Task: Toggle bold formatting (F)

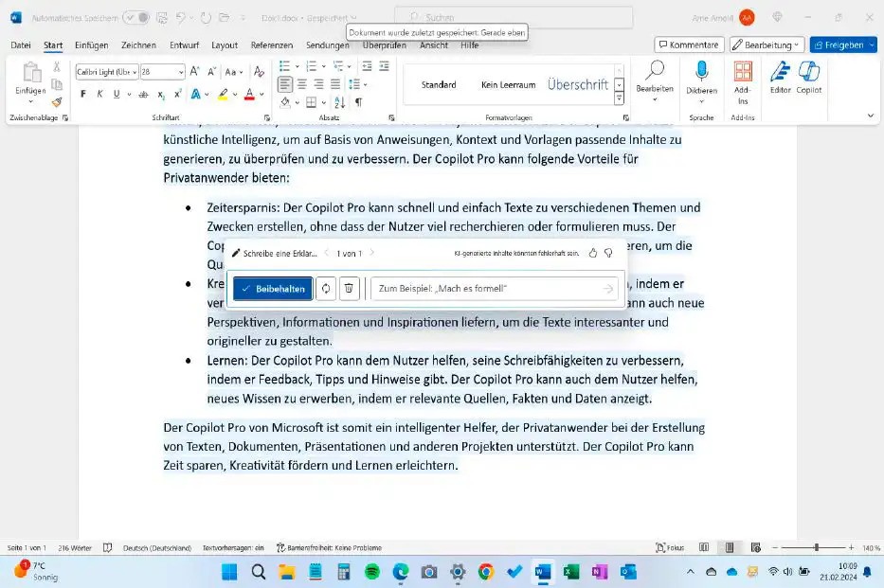Action: pyautogui.click(x=83, y=95)
